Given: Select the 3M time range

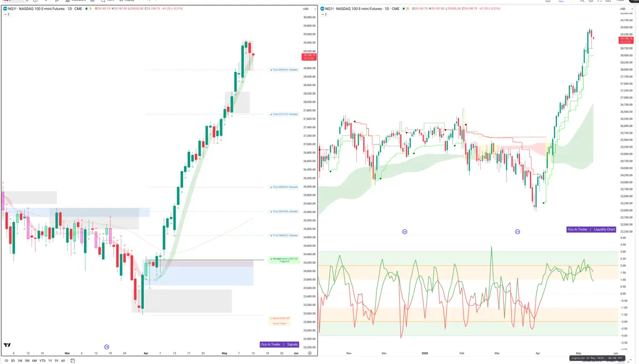Looking at the screenshot, I should click(x=27, y=360).
